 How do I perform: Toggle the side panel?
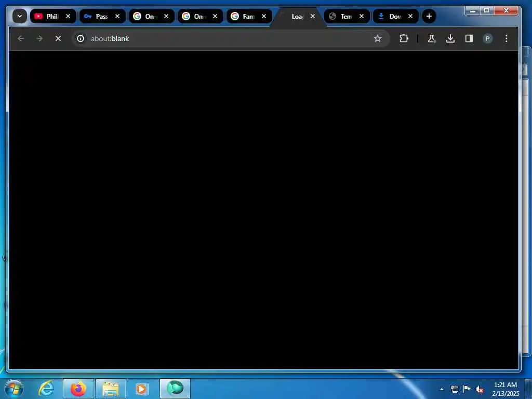(x=469, y=38)
